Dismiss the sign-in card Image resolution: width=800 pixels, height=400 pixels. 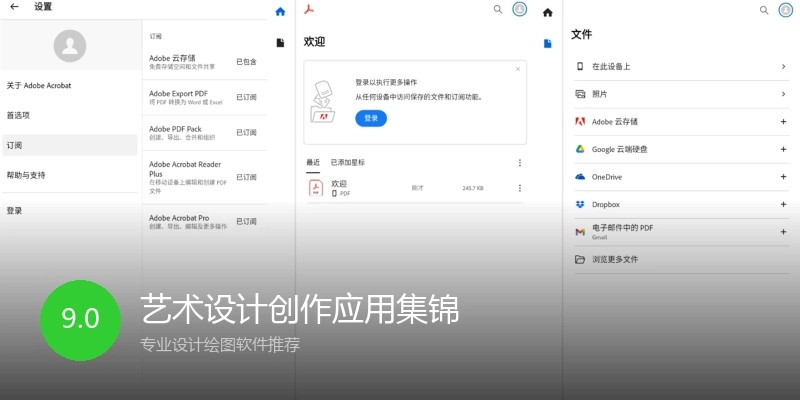coord(518,69)
